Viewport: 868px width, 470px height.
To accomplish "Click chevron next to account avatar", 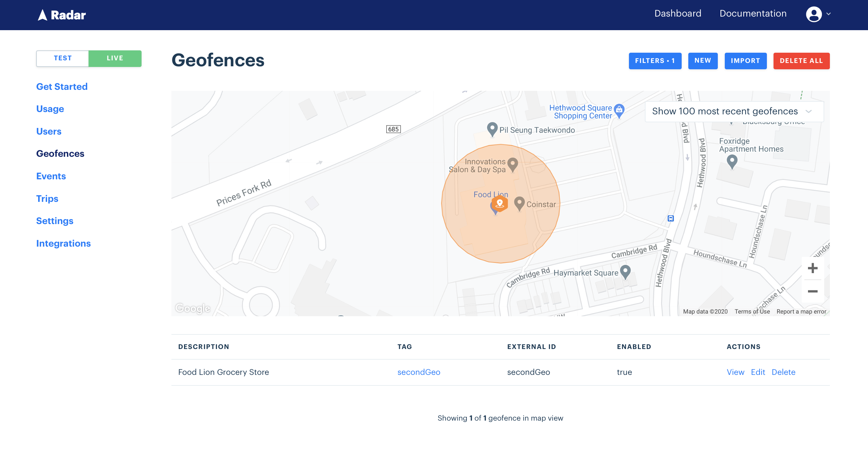I will (829, 14).
